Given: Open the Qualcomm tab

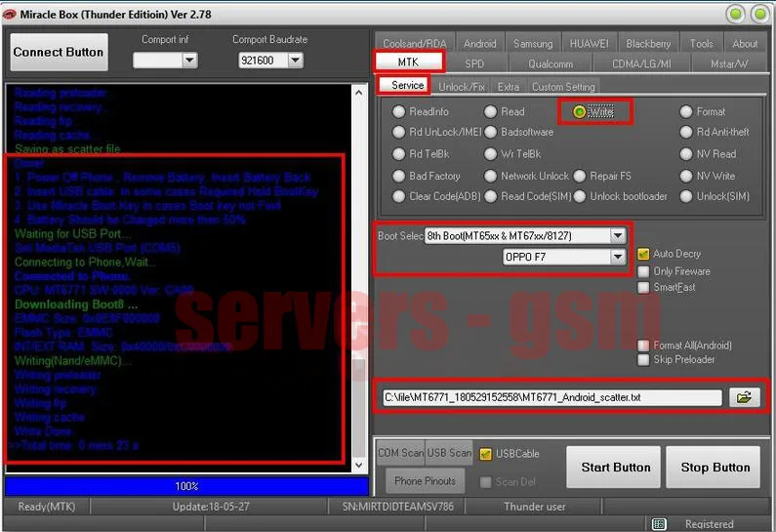Looking at the screenshot, I should (x=551, y=63).
